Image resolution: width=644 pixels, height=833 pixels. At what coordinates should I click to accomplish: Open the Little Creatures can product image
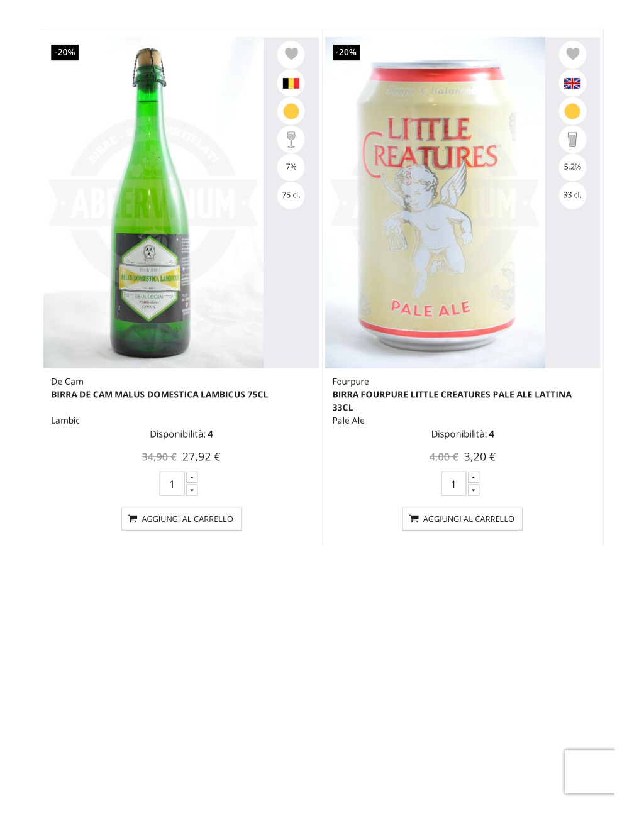click(x=435, y=202)
